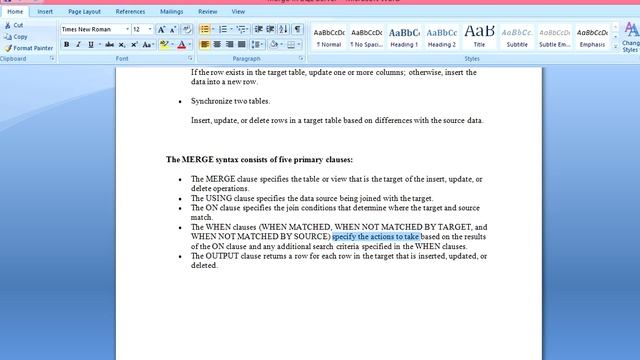Open the shading color dropdown arrow
The height and width of the screenshot is (360, 640).
click(x=282, y=44)
